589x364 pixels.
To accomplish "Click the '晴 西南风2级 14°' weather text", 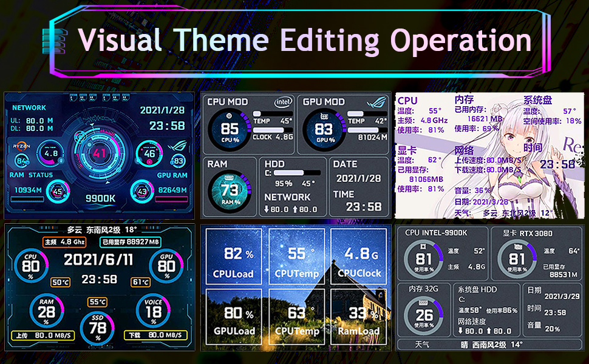I will tap(492, 345).
